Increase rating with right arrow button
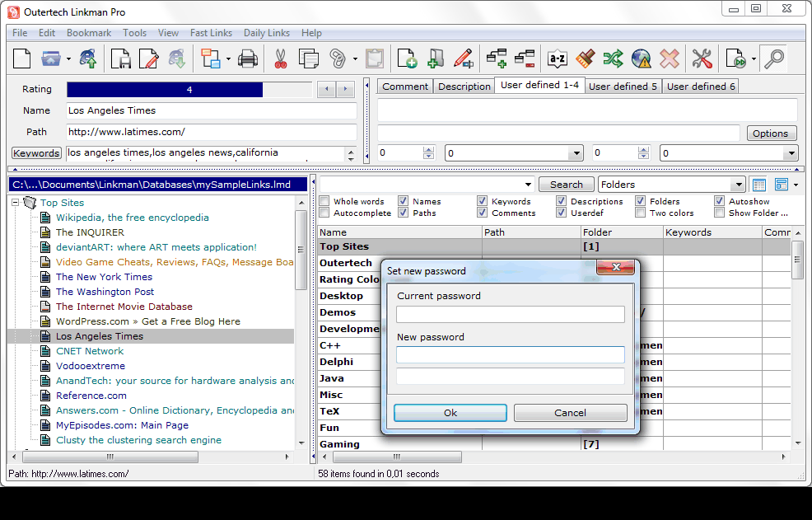Image resolution: width=812 pixels, height=520 pixels. 345,89
